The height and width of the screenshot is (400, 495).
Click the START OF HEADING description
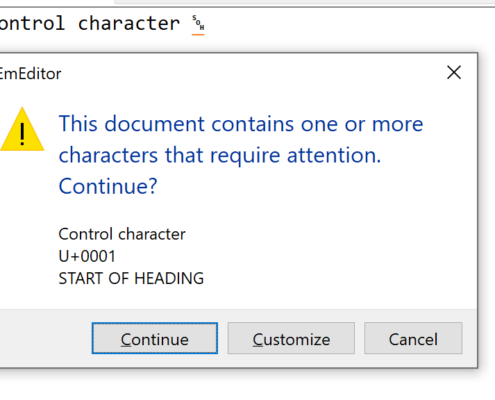[131, 278]
